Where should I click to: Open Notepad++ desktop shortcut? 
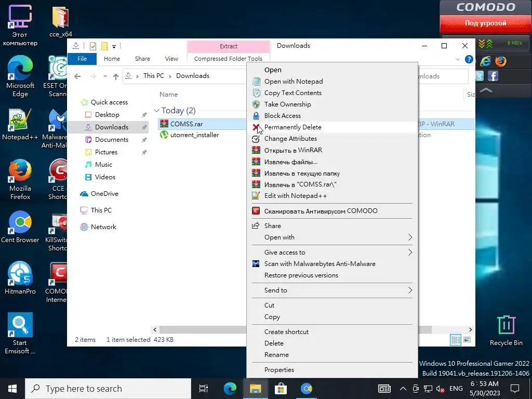pyautogui.click(x=20, y=124)
